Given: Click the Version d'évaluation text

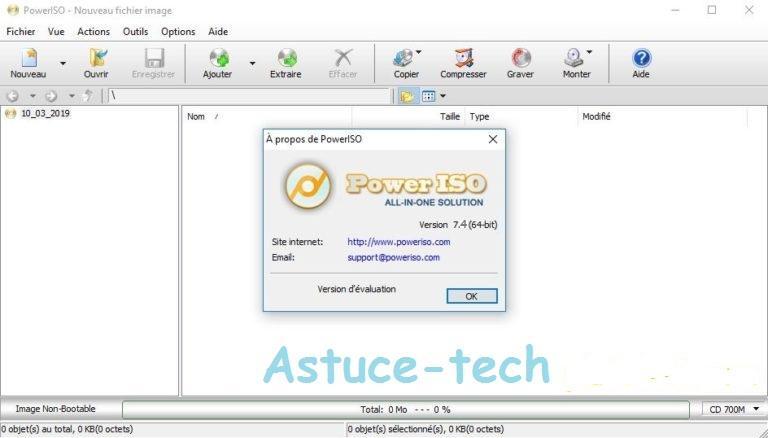Looking at the screenshot, I should point(357,289).
